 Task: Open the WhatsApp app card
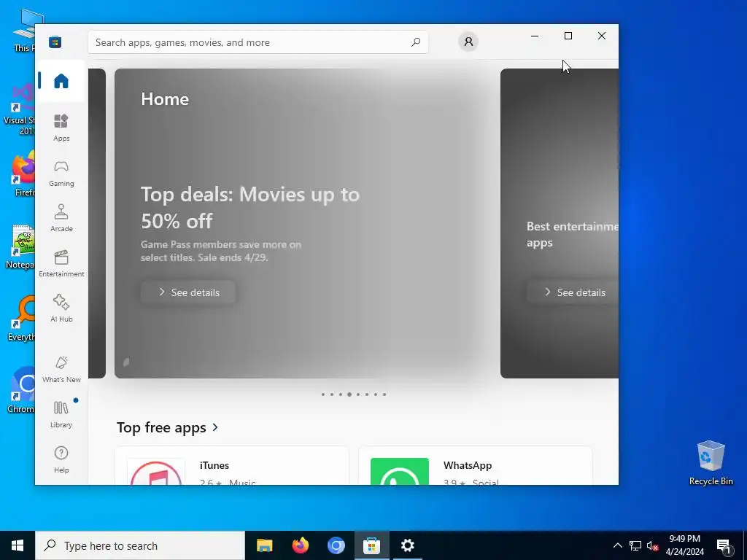click(475, 466)
